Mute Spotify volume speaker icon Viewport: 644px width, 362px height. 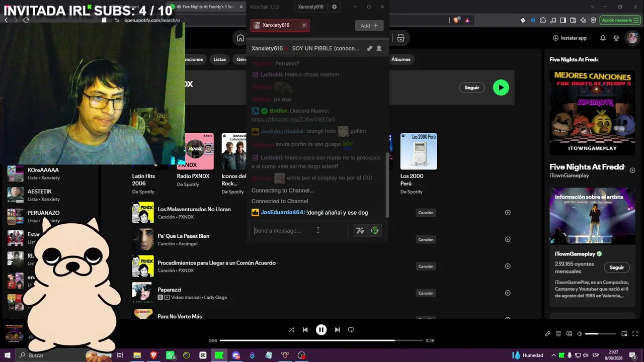(x=580, y=334)
